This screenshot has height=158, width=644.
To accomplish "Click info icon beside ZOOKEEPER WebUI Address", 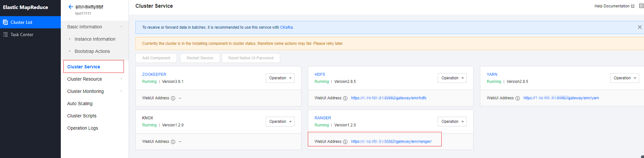I will click(173, 98).
